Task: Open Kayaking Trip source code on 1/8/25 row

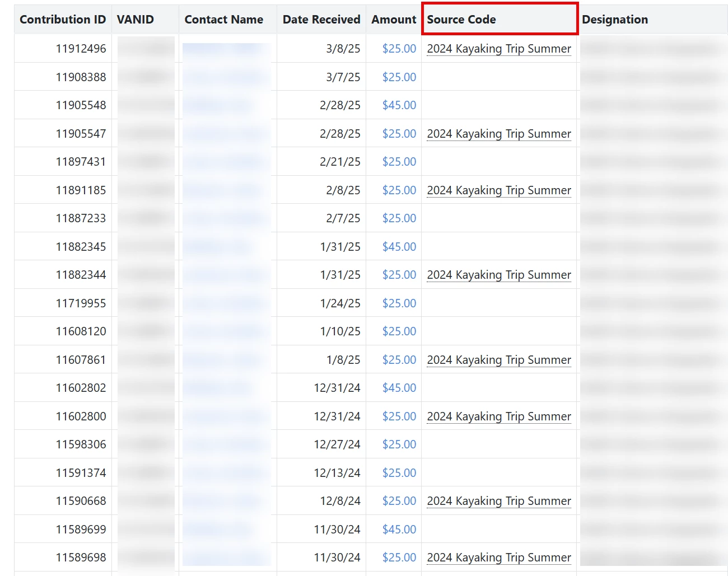Action: click(499, 360)
